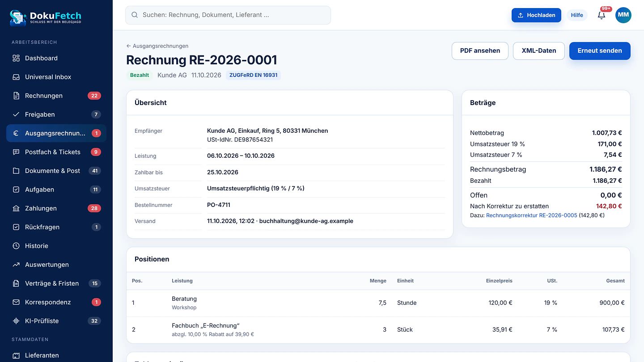Open XML-Daten

click(x=539, y=51)
